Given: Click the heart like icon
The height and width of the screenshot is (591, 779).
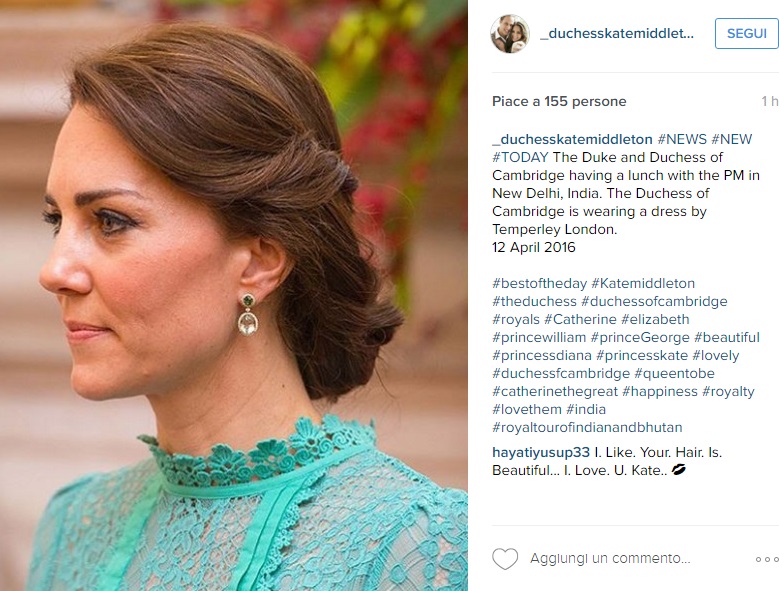Looking at the screenshot, I should pyautogui.click(x=505, y=559).
